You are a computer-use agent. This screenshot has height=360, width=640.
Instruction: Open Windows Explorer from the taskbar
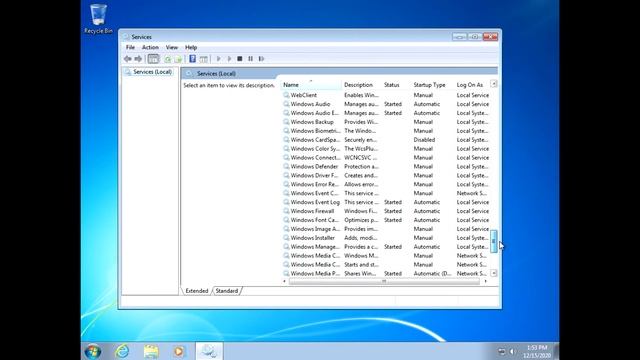pos(151,351)
